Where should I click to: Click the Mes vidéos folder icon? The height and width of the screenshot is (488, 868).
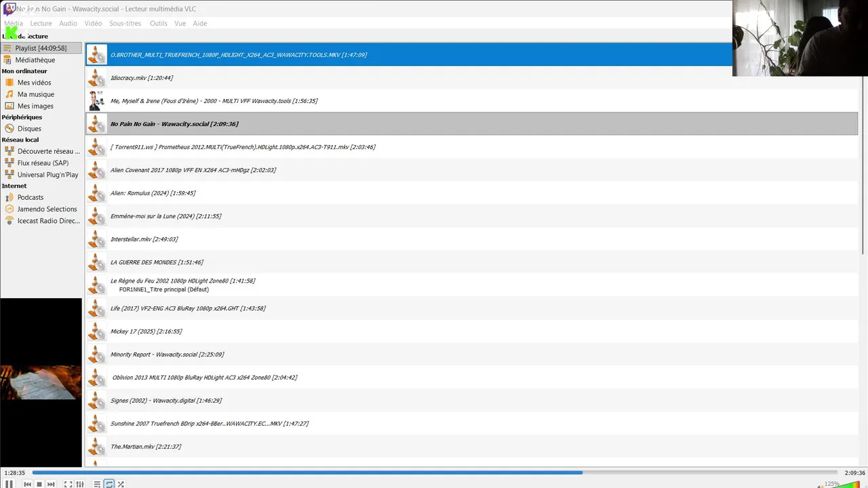pyautogui.click(x=9, y=83)
